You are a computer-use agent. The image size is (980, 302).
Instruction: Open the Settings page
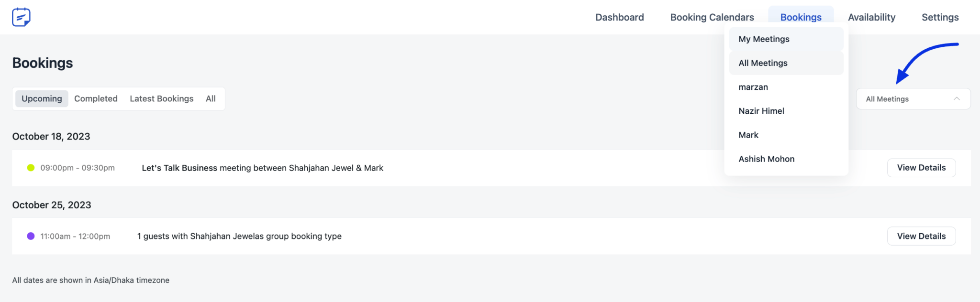point(940,17)
